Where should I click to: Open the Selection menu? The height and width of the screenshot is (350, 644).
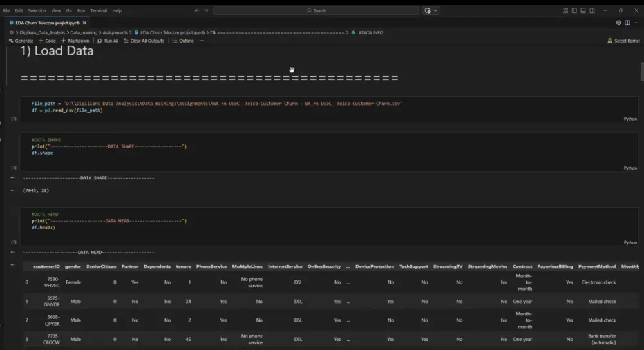tap(37, 11)
